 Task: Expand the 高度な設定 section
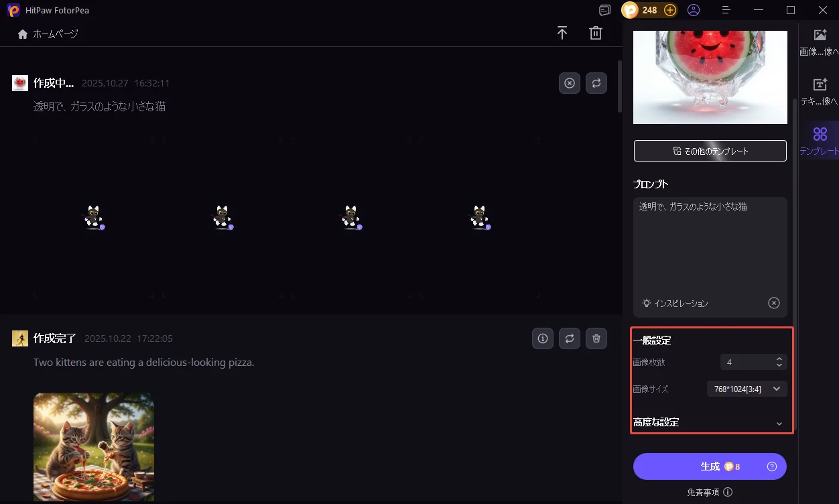(779, 423)
